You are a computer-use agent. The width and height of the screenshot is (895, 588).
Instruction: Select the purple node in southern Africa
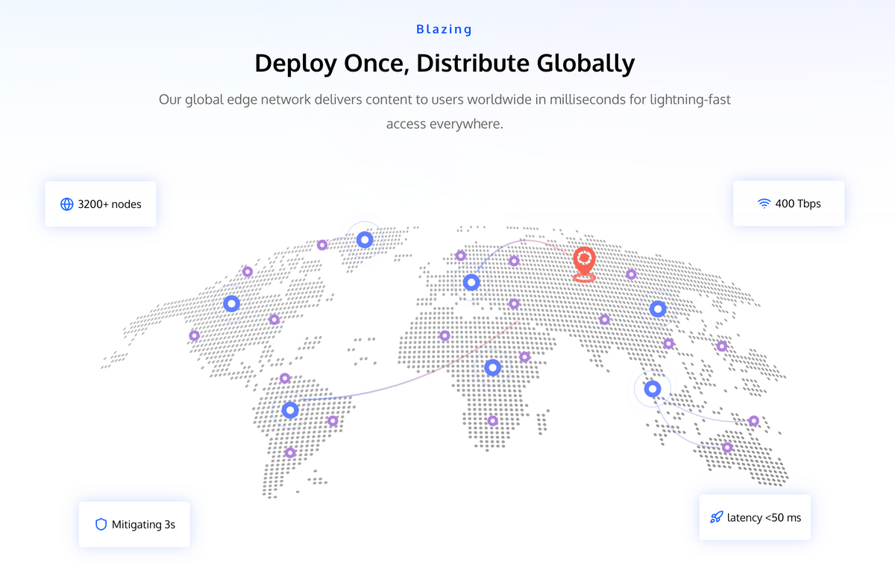click(492, 421)
